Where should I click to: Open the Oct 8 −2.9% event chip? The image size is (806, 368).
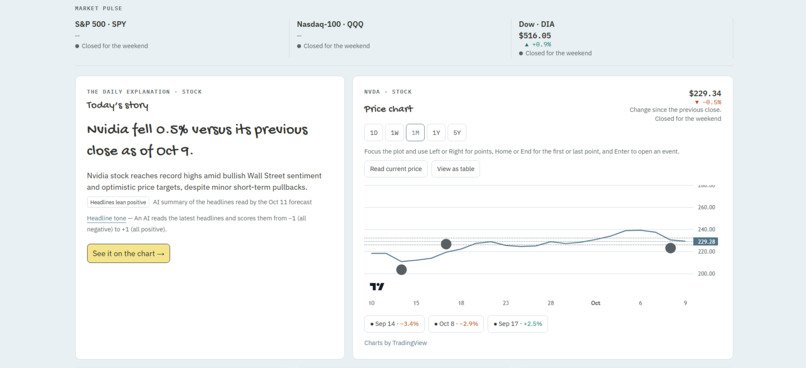click(456, 324)
